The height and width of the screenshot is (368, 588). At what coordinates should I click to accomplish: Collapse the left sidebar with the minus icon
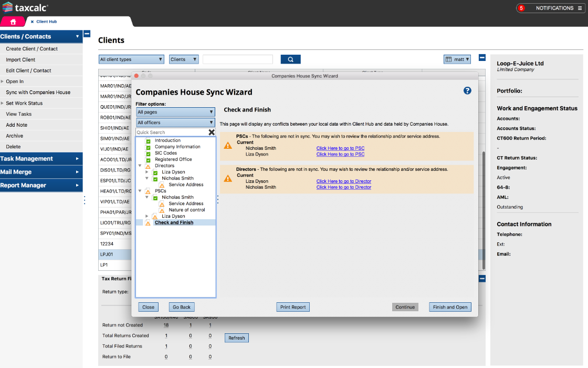click(x=87, y=34)
